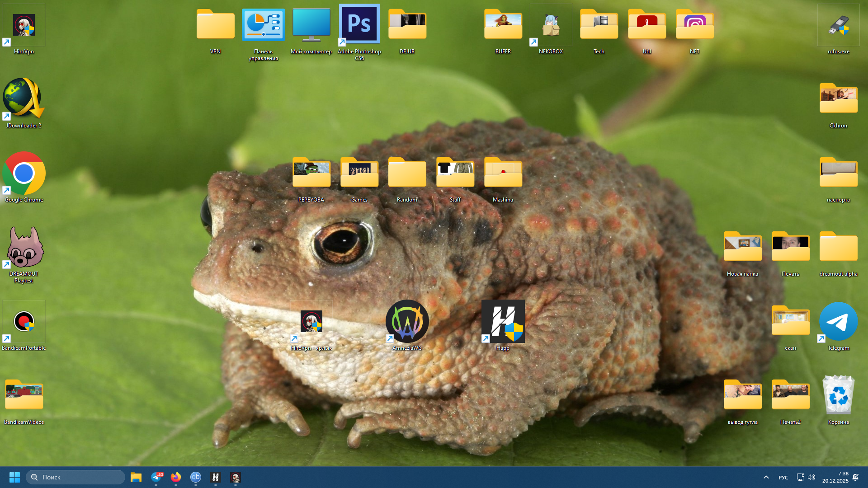Open Firefox from the taskbar

(x=175, y=477)
